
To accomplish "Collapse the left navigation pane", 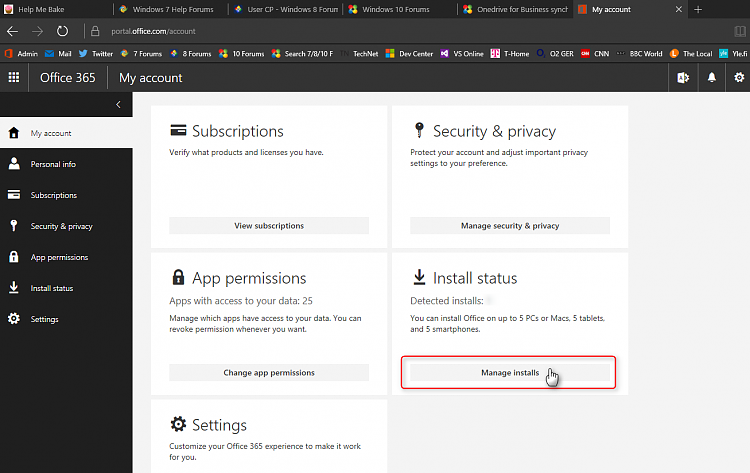I will (118, 104).
